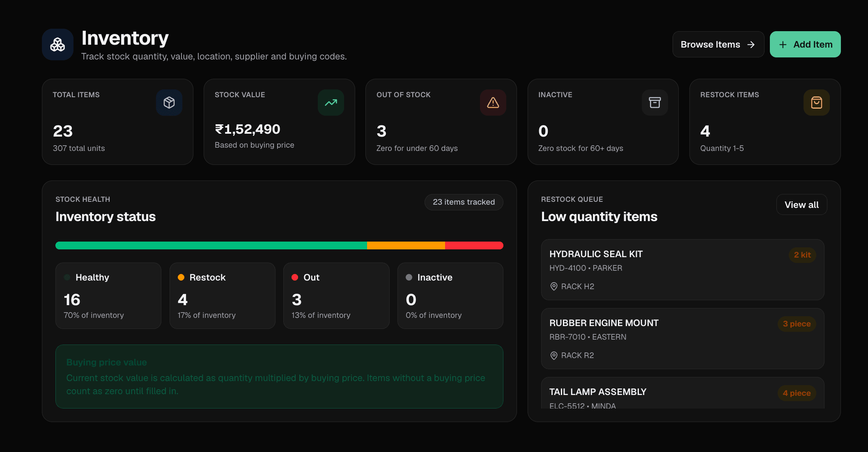Click the HYD-4100 • PARKER code text
Screen dimensions: 868x452
[x=586, y=268]
